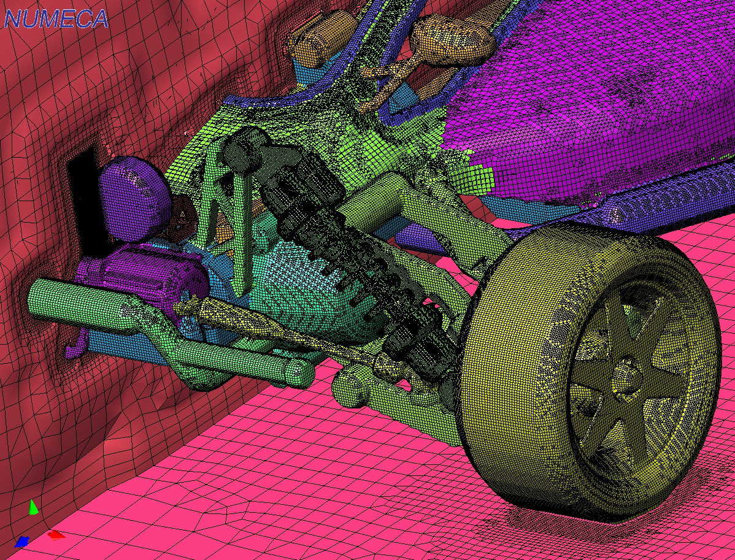Click the blue axis arrow of the triad
The image size is (735, 560).
pos(22,541)
